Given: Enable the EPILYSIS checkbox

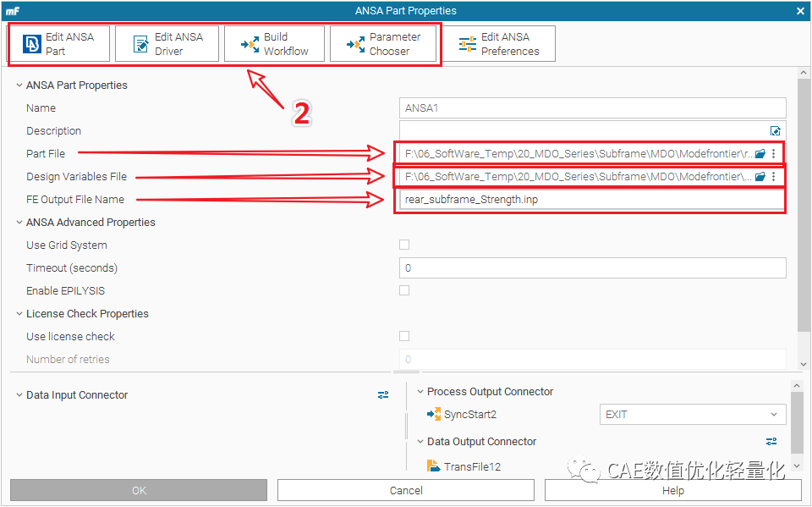Looking at the screenshot, I should 404,290.
